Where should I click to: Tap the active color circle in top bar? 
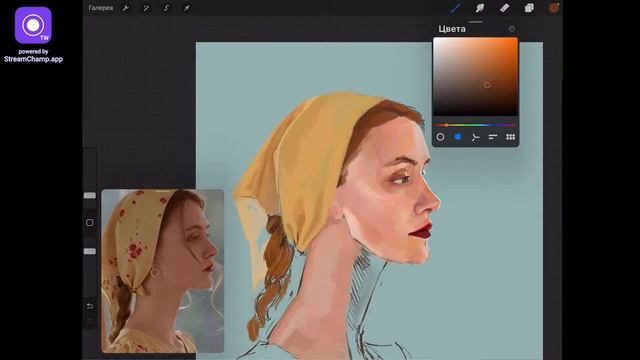point(553,8)
